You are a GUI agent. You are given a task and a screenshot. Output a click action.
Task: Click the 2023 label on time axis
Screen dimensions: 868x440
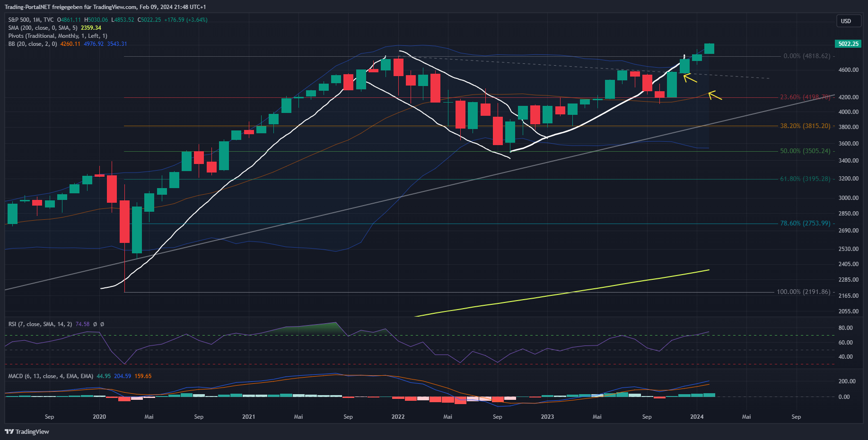coord(547,417)
